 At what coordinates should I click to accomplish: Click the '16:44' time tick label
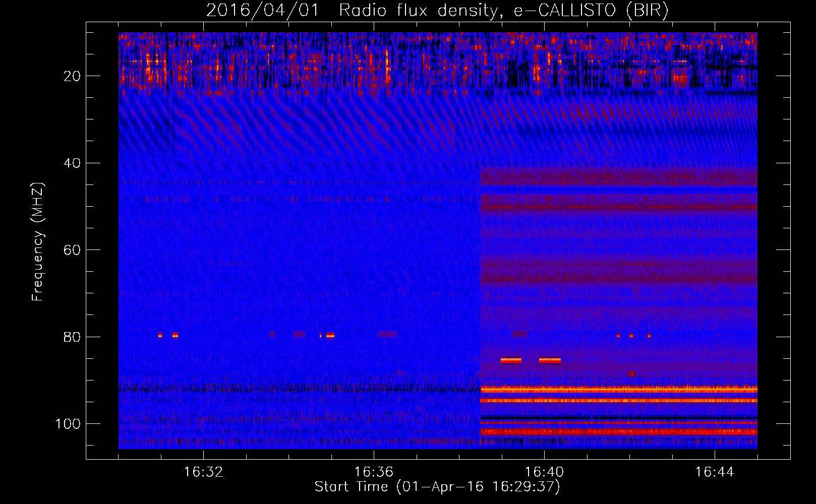(715, 472)
